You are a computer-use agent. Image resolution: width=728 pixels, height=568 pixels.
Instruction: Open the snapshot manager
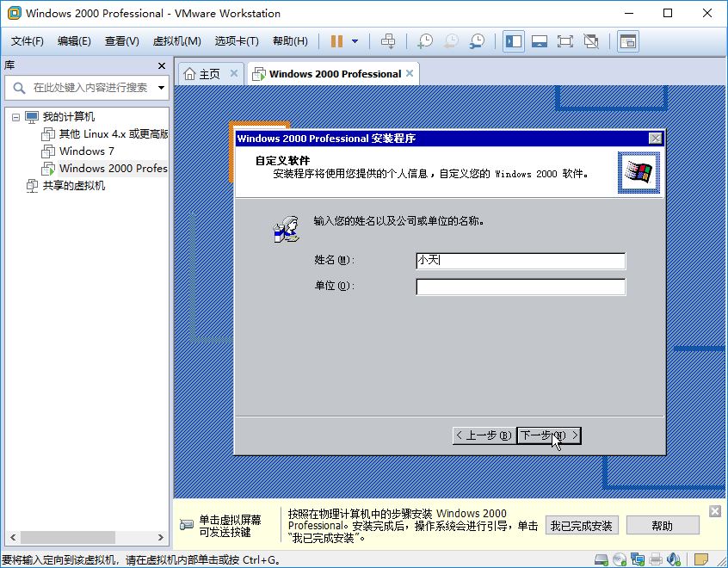[x=477, y=41]
